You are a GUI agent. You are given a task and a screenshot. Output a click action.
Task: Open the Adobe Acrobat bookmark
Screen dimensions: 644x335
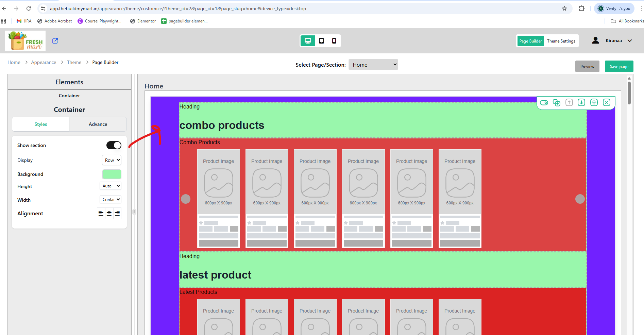click(54, 21)
